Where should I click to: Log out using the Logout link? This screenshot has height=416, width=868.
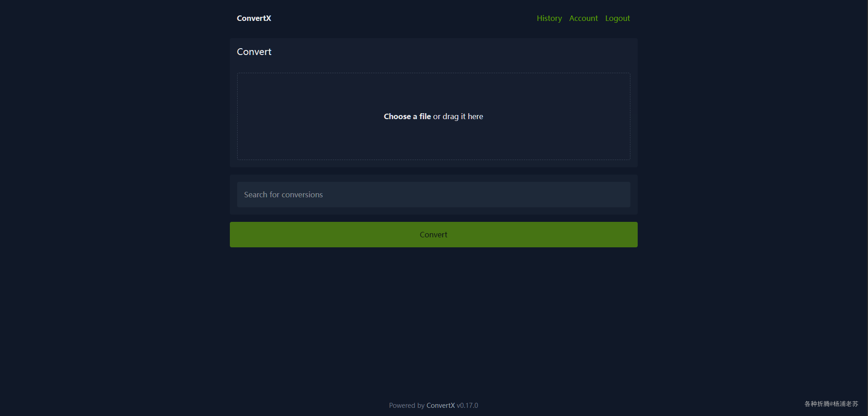pyautogui.click(x=617, y=18)
